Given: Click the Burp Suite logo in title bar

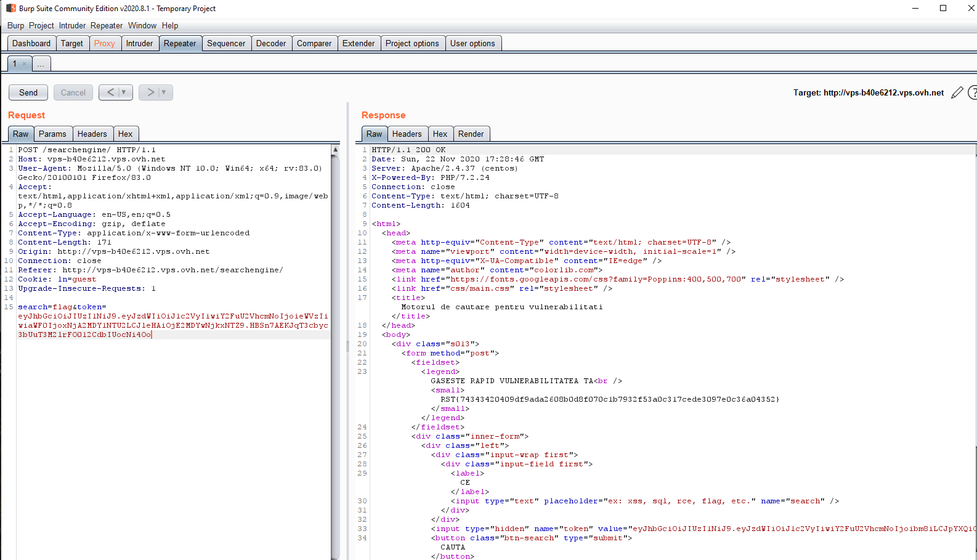Looking at the screenshot, I should (x=10, y=8).
